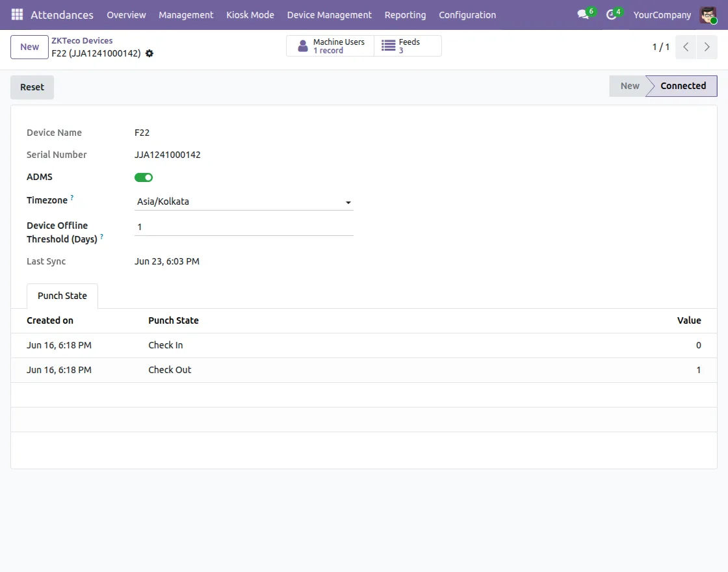Click the Check In row creation date
Screen dimensions: 728x572
59,345
